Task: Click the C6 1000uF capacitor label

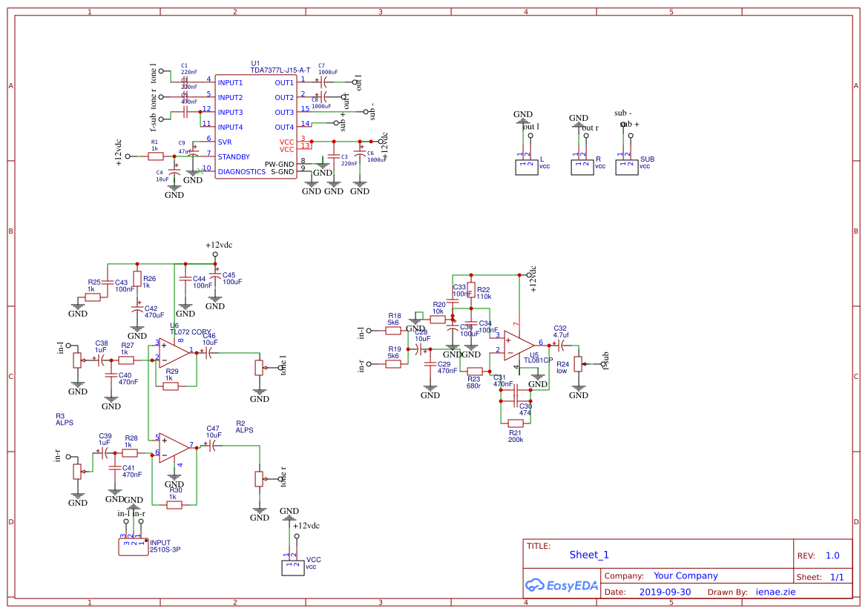Action: tap(376, 156)
